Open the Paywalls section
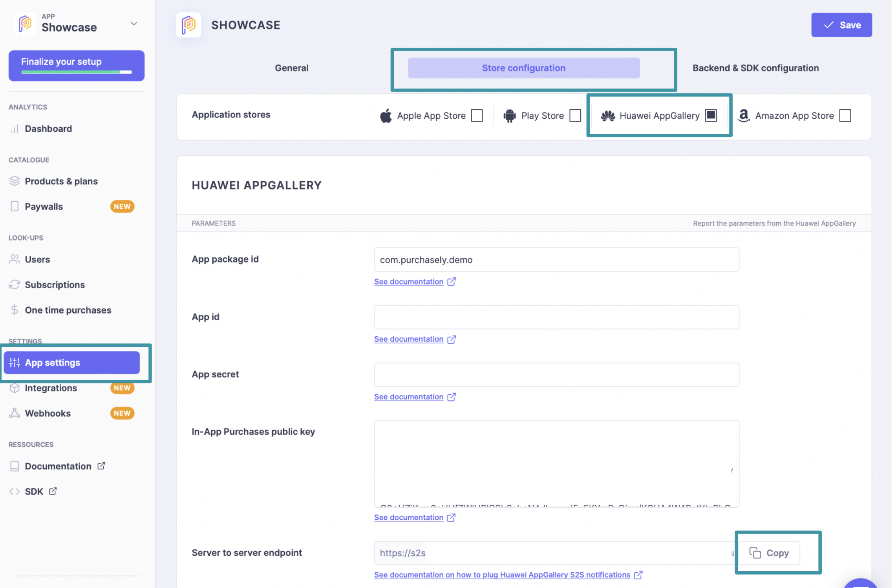Screen dimensions: 893x588 tap(44, 207)
